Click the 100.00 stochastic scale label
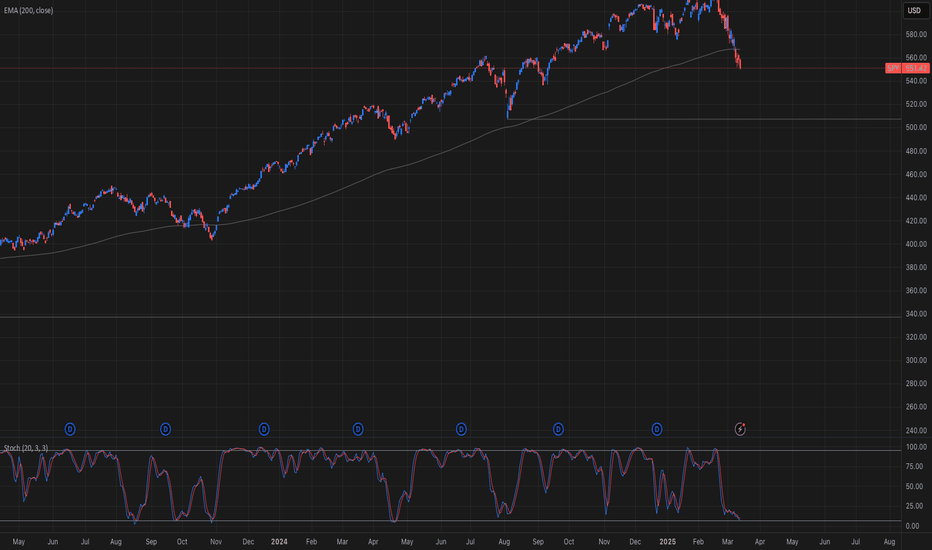The height and width of the screenshot is (550, 932). [x=916, y=447]
